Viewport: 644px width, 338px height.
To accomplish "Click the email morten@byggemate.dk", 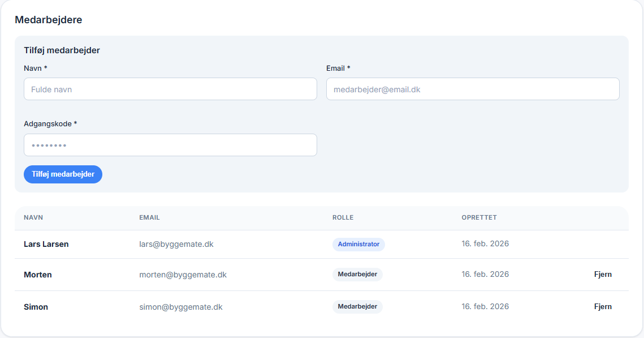I will tap(183, 275).
